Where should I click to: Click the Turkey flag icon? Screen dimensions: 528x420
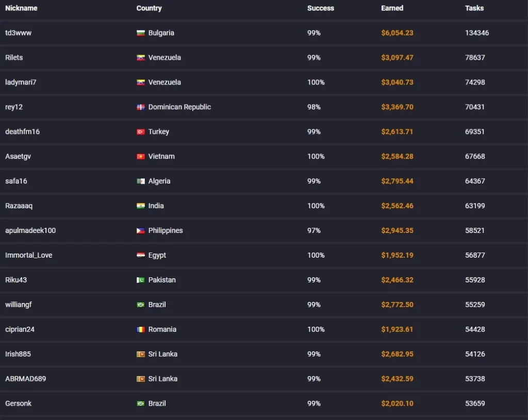pos(140,131)
